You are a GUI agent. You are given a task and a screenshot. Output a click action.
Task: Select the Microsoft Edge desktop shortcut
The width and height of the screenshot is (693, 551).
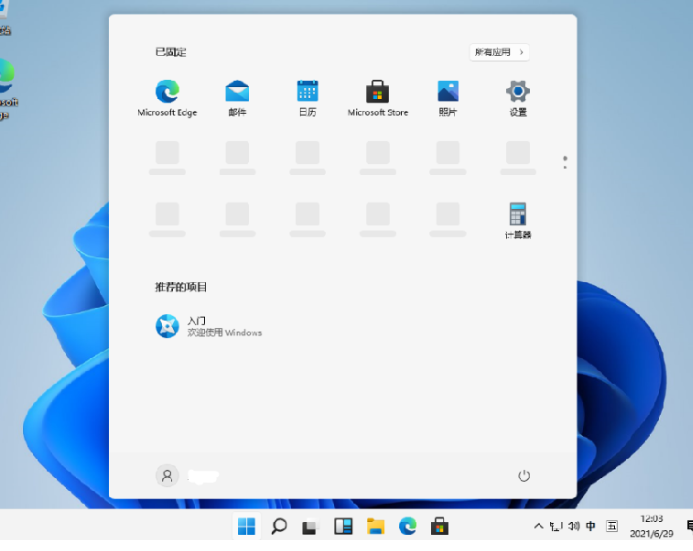[7, 89]
